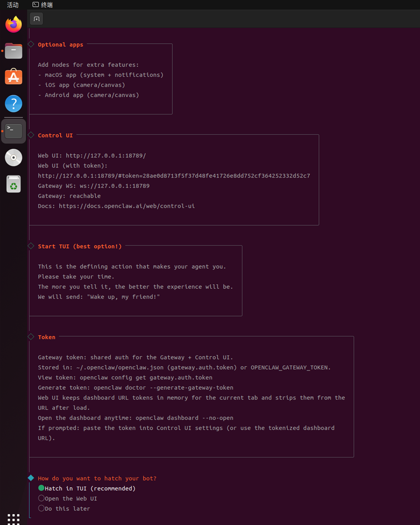The width and height of the screenshot is (420, 525).
Task: Click the "This is the defining action" line
Action: point(132,267)
